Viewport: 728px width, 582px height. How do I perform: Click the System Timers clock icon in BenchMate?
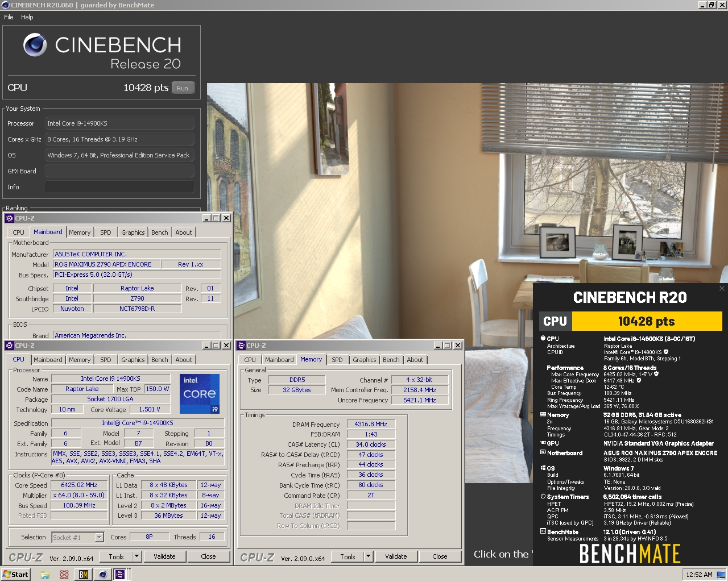[x=543, y=497]
